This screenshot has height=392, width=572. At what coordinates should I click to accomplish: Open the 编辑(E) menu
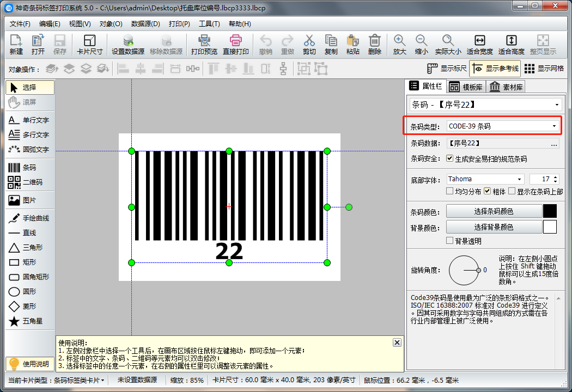(x=50, y=24)
